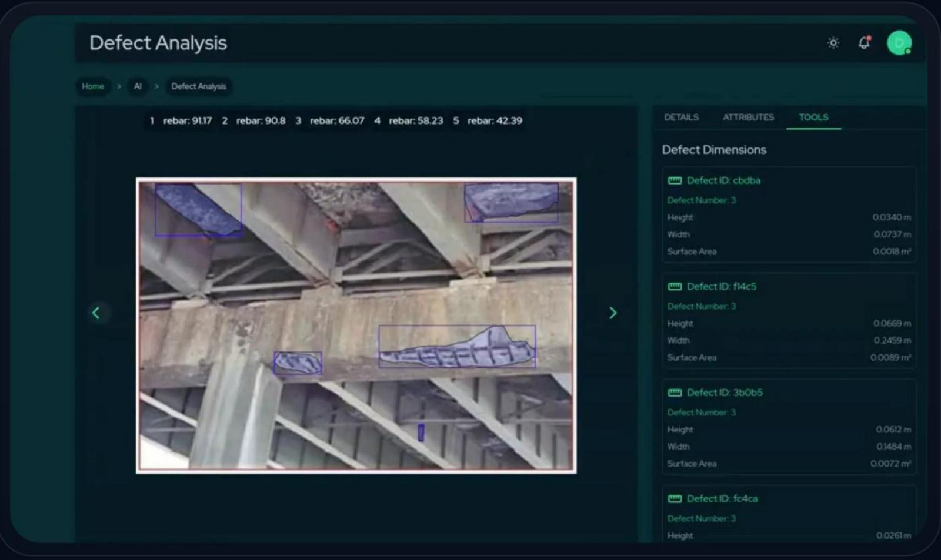Select the tiny defect box at bottom of image
Screen dimensions: 941x560
click(421, 432)
